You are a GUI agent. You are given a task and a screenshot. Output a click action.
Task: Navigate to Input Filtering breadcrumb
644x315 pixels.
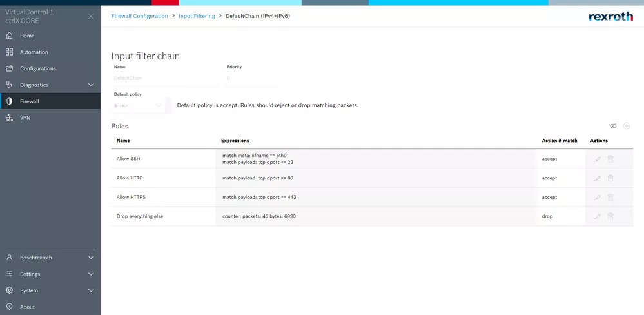tap(197, 16)
